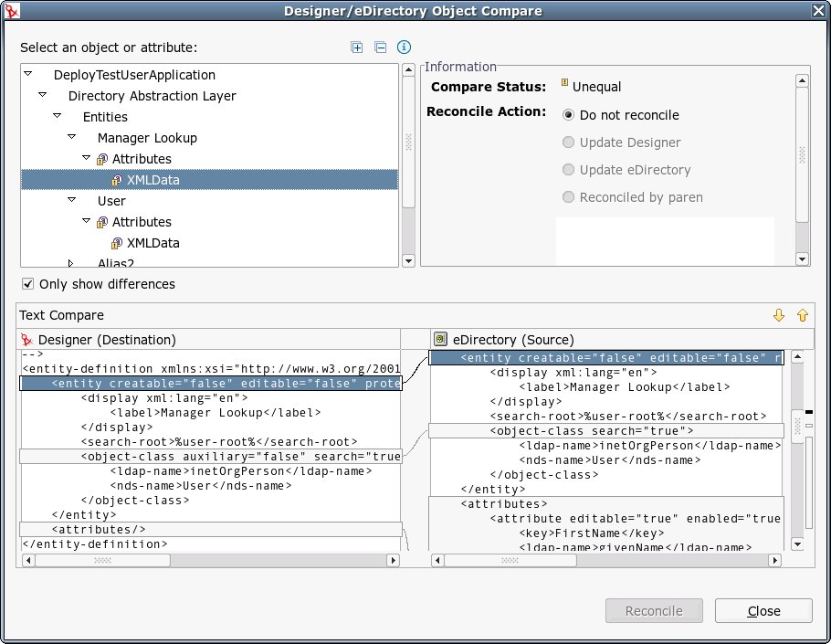Click the Reconcile button
The height and width of the screenshot is (644, 831).
[x=654, y=611]
